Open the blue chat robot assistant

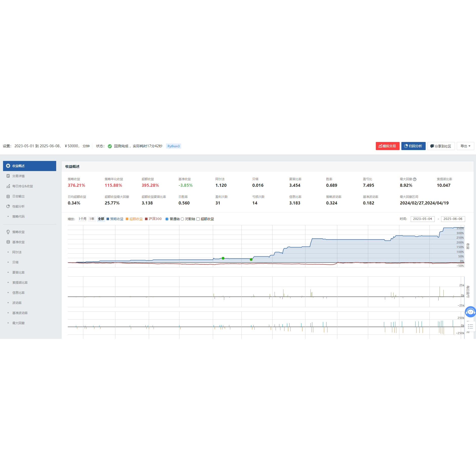[x=470, y=312]
